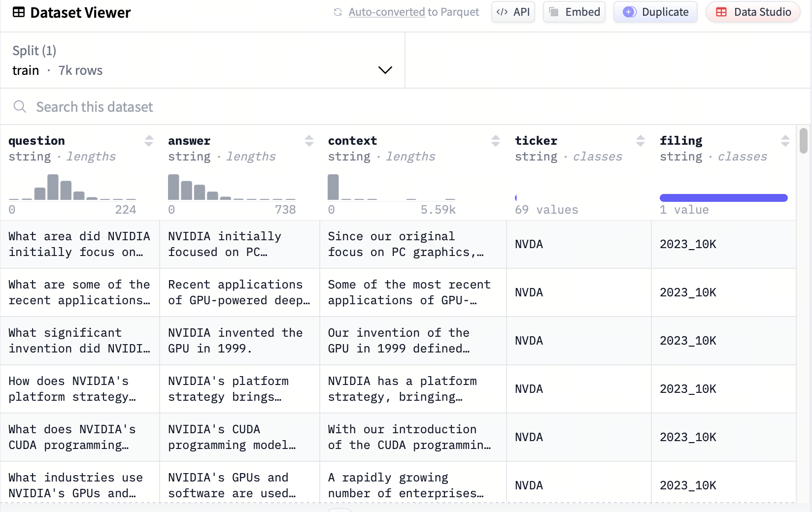The height and width of the screenshot is (512, 812).
Task: Select cell 'How does NVIDIA's platform strategy…'
Action: coord(80,389)
